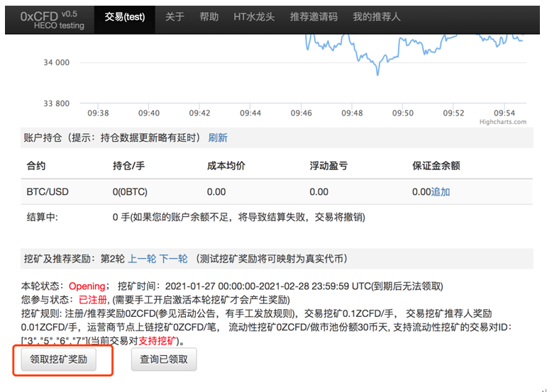Open the 关于 menu item

click(175, 17)
